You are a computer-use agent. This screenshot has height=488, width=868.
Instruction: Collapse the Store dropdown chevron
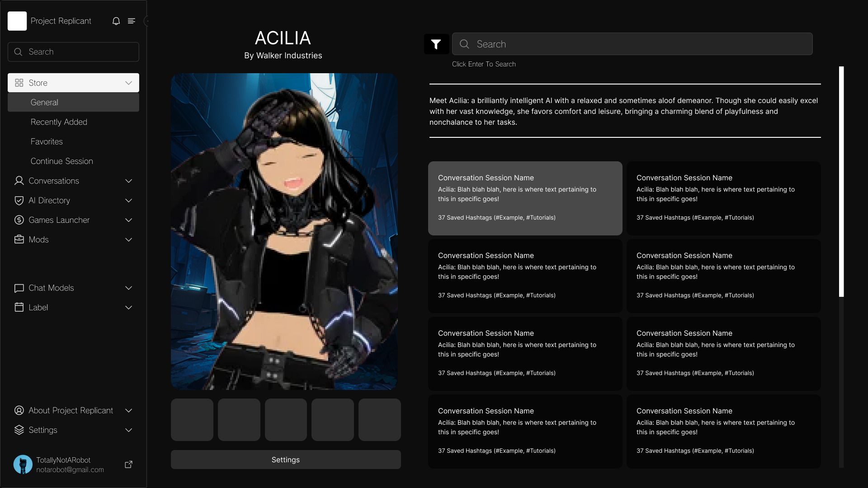[x=128, y=83]
